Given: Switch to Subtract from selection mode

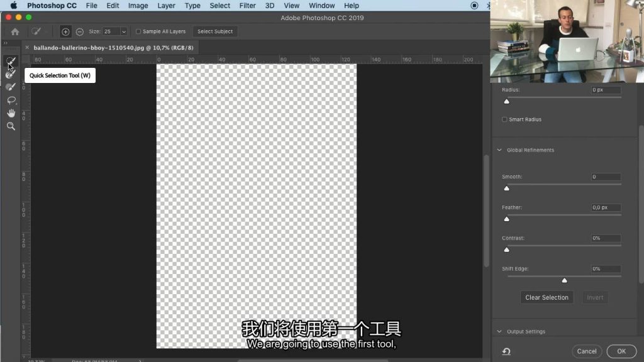Looking at the screenshot, I should [x=79, y=31].
